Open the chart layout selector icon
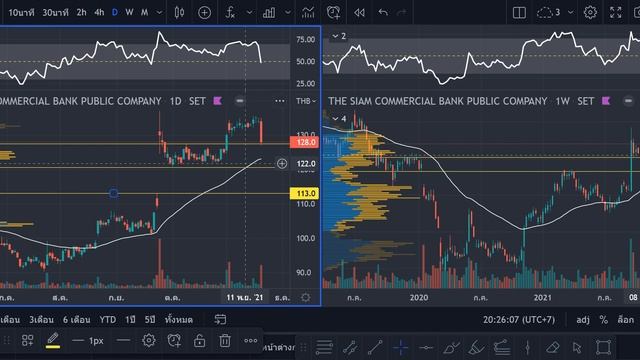Viewport: 640px width, 360px height. [x=519, y=13]
